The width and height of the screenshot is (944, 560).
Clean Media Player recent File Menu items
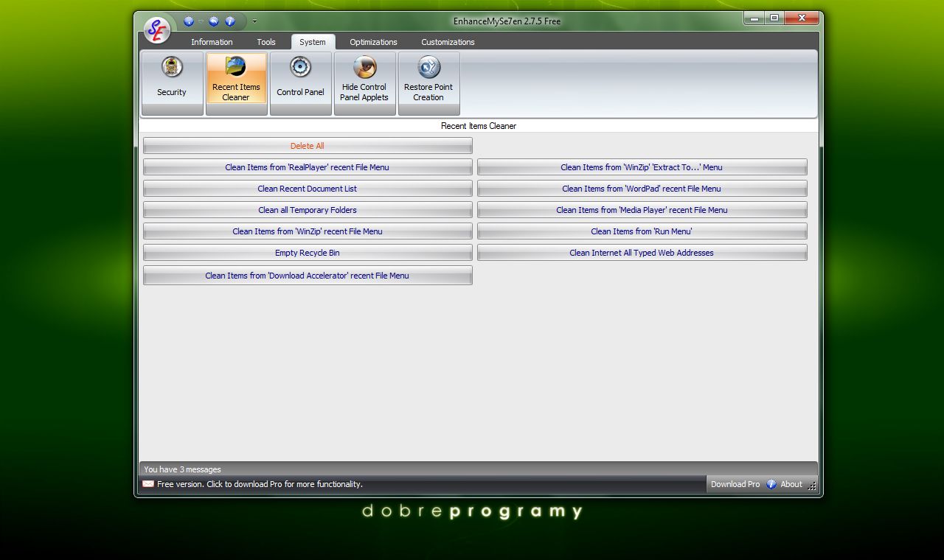point(642,210)
